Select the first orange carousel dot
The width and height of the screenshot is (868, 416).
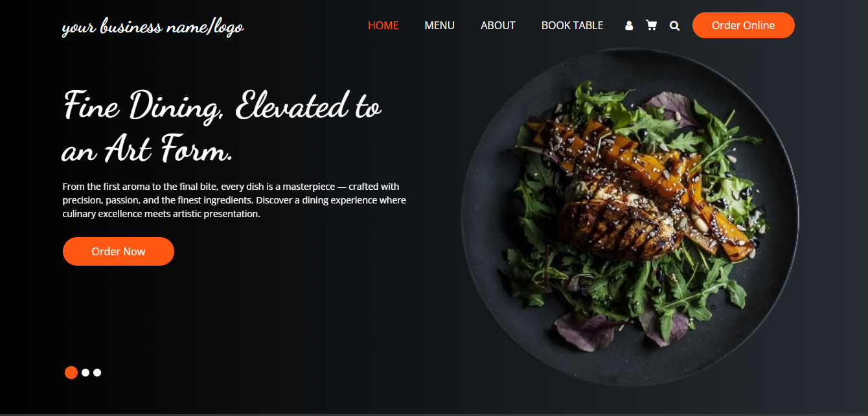(71, 373)
